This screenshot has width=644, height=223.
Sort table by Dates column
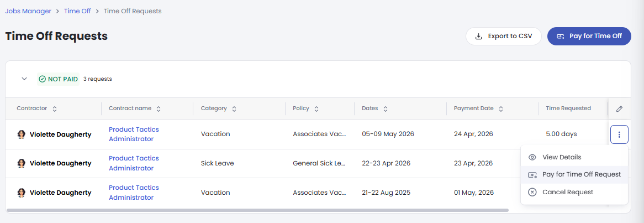coord(385,109)
